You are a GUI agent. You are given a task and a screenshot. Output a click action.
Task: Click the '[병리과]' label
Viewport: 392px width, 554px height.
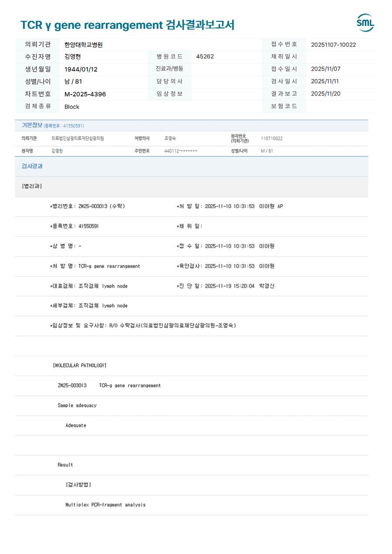click(x=32, y=186)
